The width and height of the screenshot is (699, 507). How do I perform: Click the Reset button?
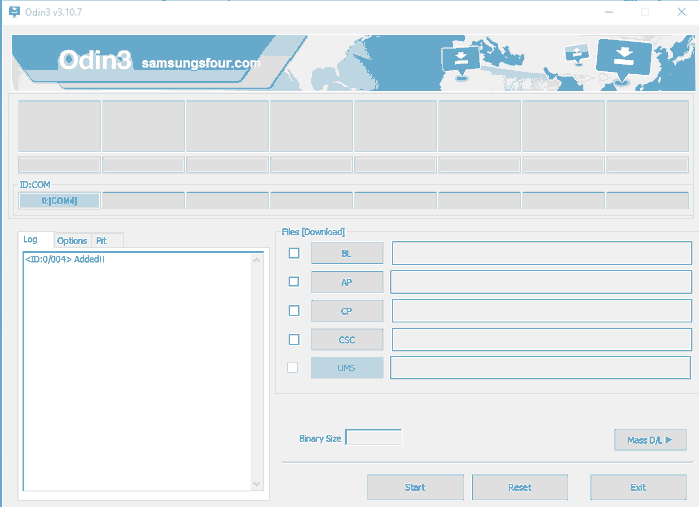coord(520,487)
